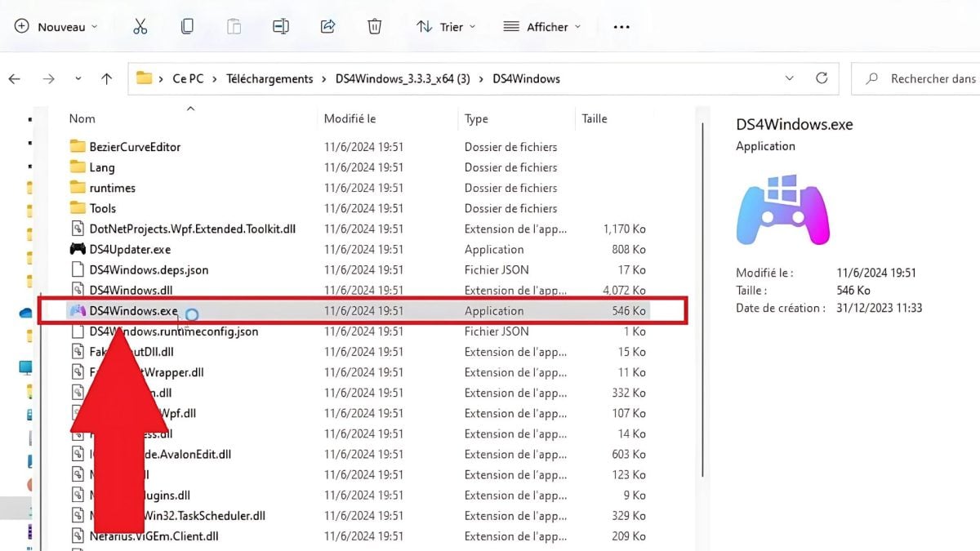
Task: Open the Nouveau dropdown menu
Action: [x=56, y=27]
